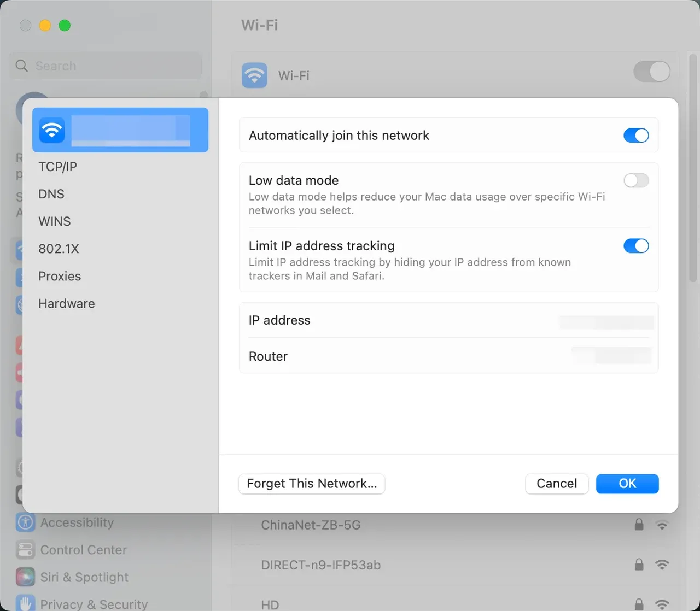Enable the Low data mode switch
Screen dimensions: 700x611
(636, 180)
